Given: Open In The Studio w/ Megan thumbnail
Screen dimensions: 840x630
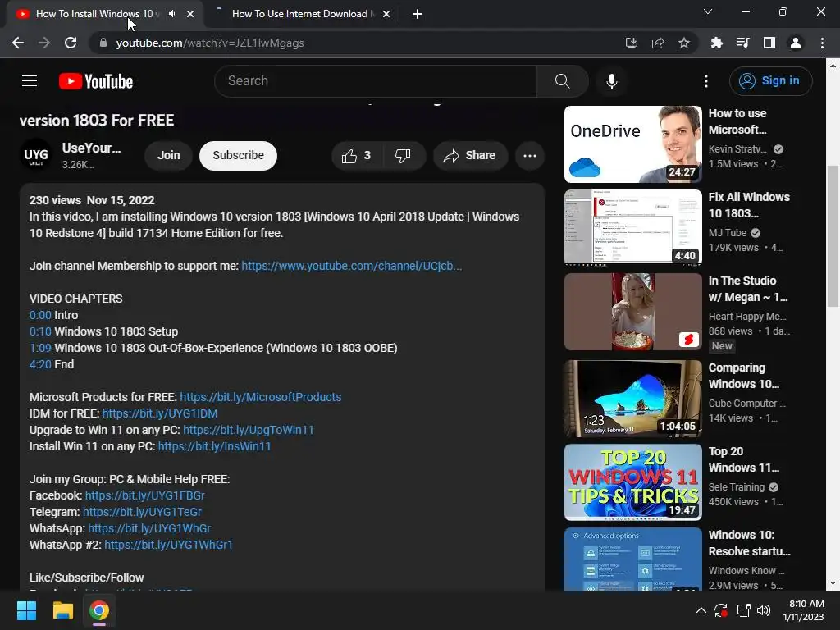Looking at the screenshot, I should [x=632, y=312].
